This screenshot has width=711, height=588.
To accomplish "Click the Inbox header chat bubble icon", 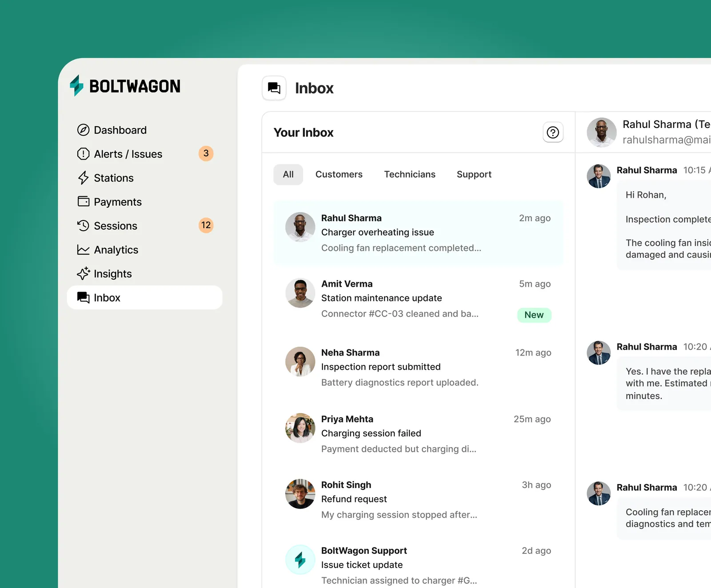I will (274, 88).
